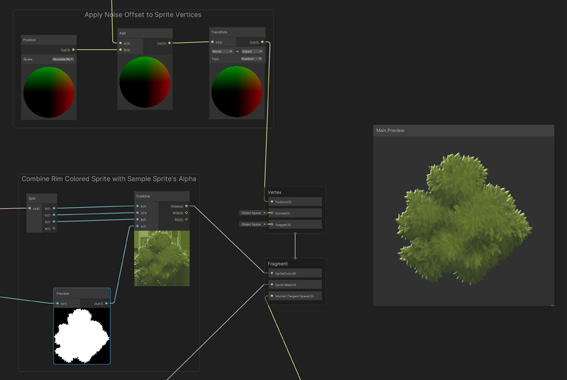Screen dimensions: 567x380
Task: Select the Position node title bar
Action: [x=49, y=40]
